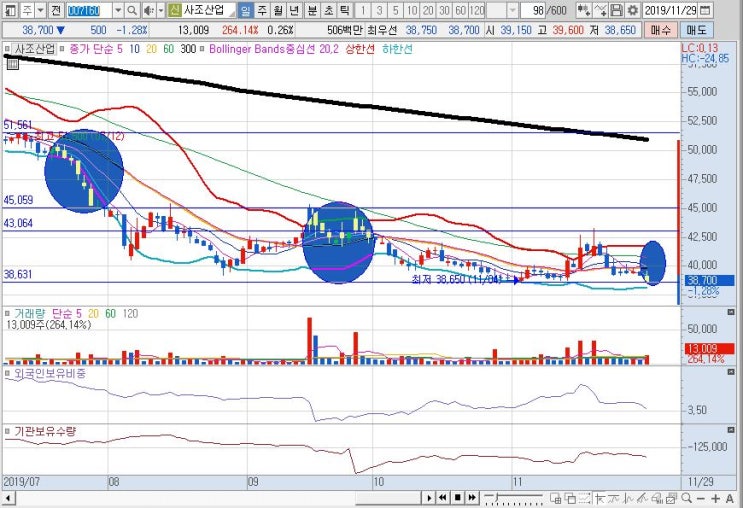Click the green 신 badge icon
This screenshot has width=743, height=508.
(175, 10)
